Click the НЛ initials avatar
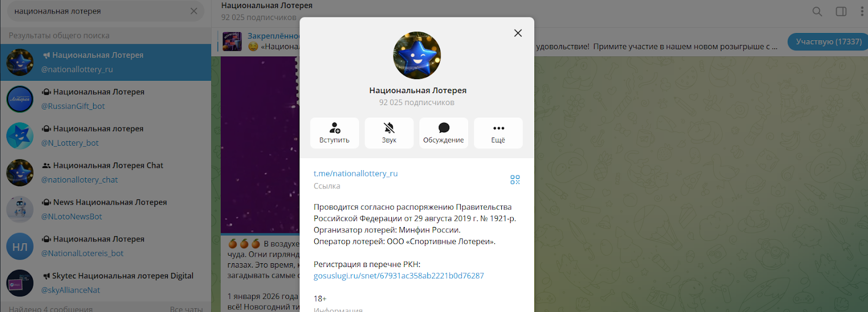Viewport: 868px width, 312px height. (20, 246)
